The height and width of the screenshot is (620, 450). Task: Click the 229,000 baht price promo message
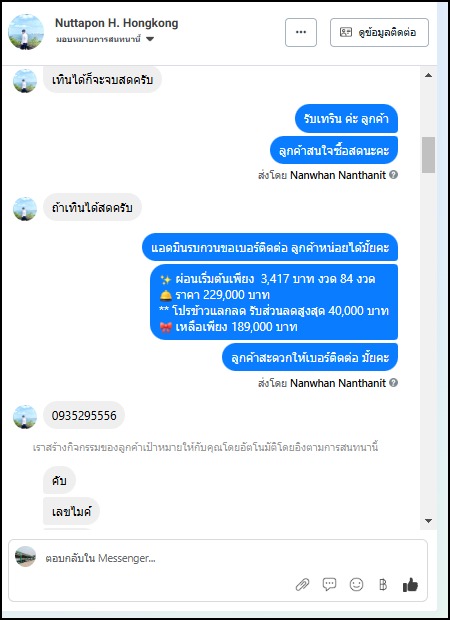tap(274, 302)
